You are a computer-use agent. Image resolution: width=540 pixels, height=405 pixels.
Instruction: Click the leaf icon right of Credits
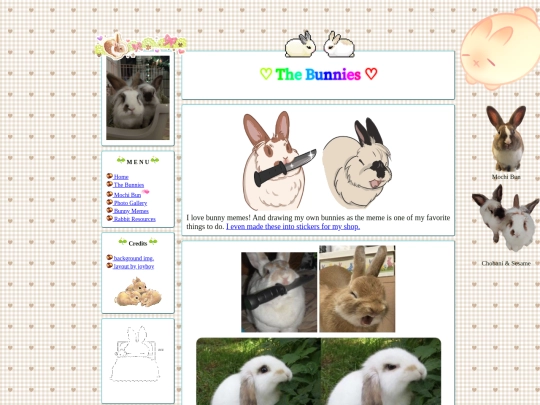[x=153, y=242]
